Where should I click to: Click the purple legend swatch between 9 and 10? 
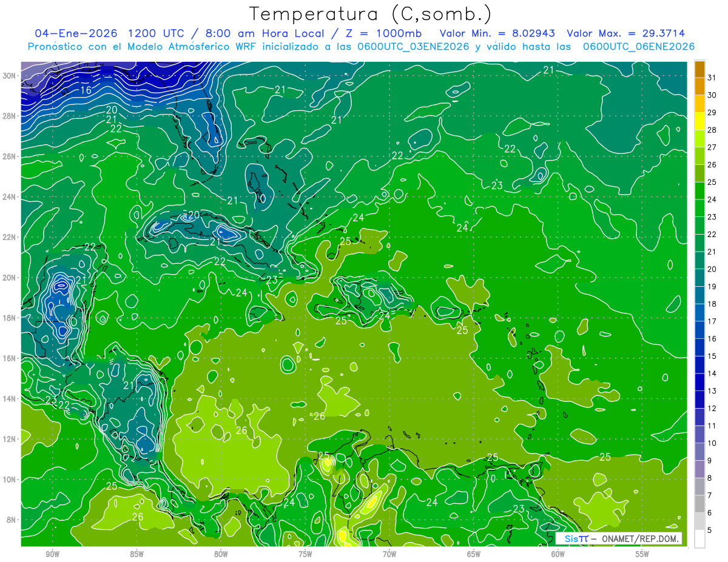coord(699,452)
